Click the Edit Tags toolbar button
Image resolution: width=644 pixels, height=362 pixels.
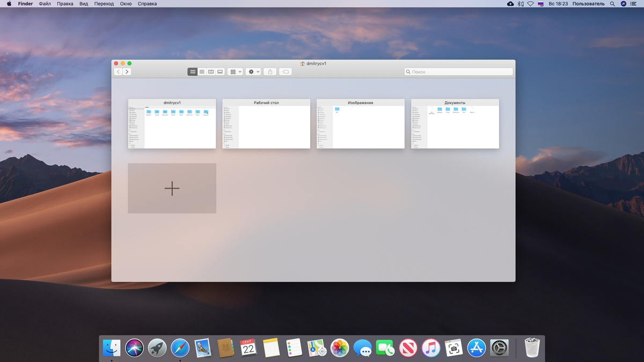coord(286,72)
